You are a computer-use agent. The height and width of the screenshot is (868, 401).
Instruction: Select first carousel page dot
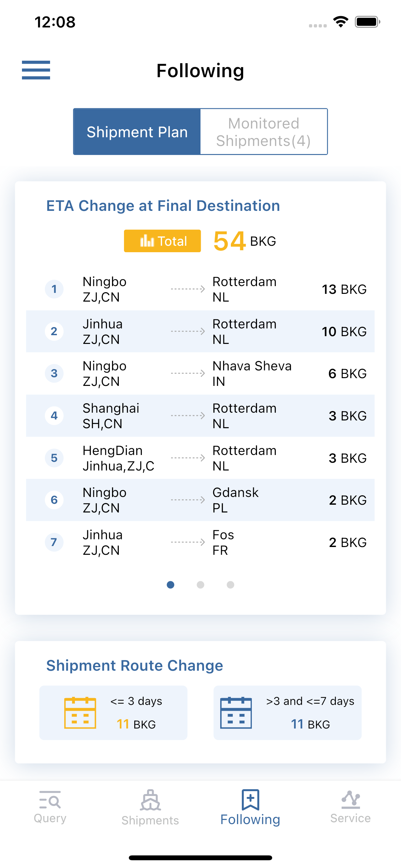click(x=170, y=584)
